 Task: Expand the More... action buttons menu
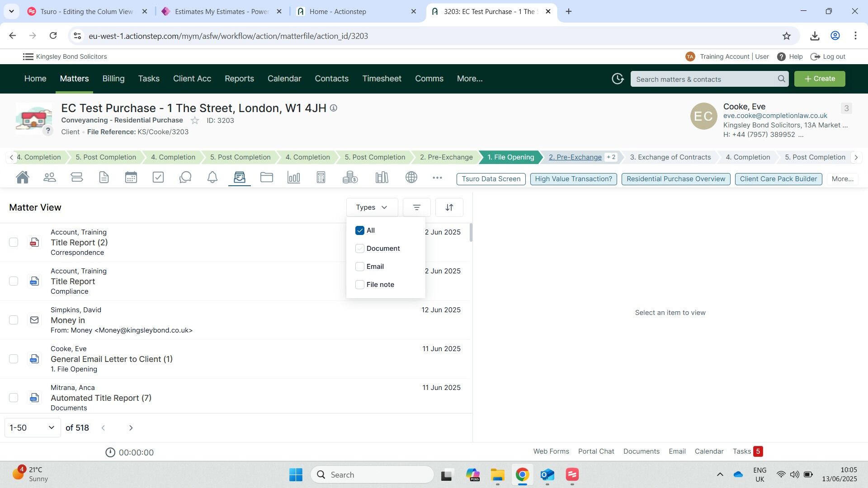pos(842,179)
